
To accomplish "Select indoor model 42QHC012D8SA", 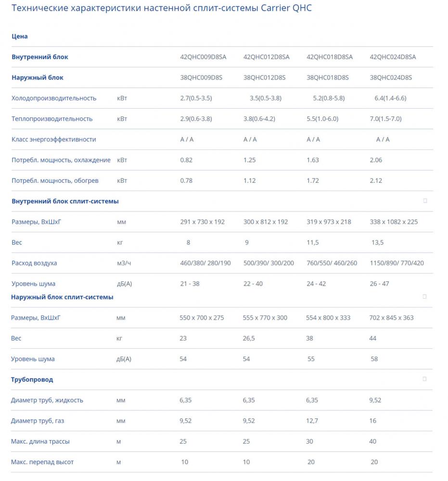I will [267, 57].
